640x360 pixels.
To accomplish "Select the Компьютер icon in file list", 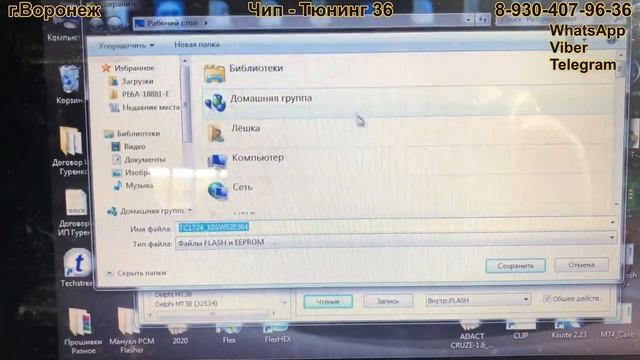I will 217,161.
